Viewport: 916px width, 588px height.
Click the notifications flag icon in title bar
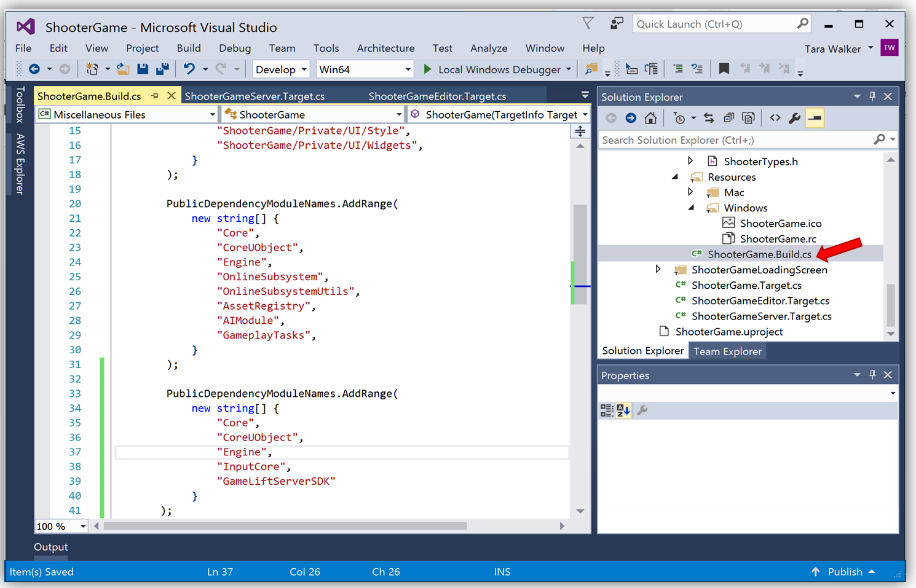[588, 24]
